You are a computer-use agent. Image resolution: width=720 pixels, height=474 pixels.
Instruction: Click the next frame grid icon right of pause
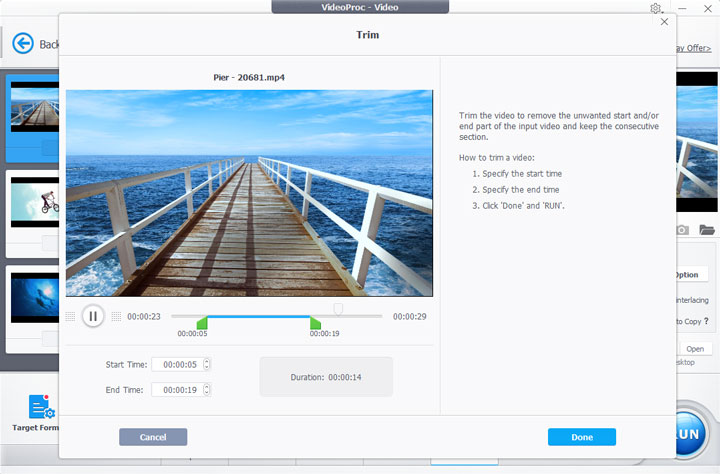coord(116,316)
